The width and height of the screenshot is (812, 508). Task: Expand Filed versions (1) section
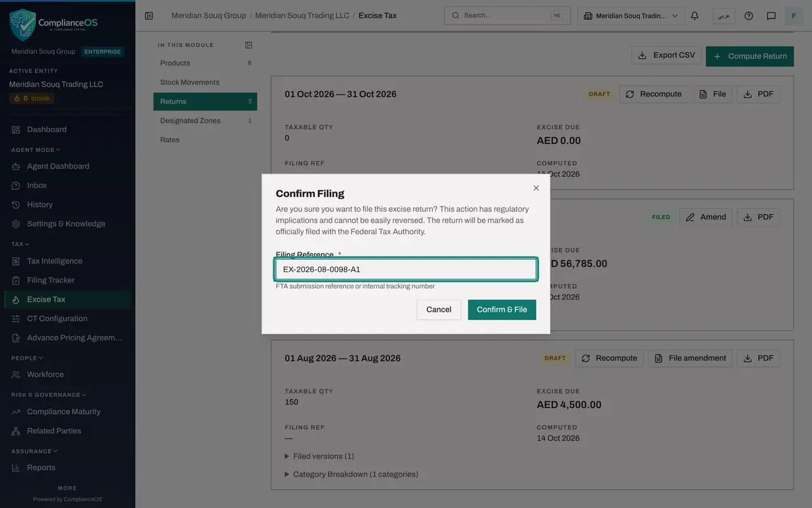tap(319, 456)
